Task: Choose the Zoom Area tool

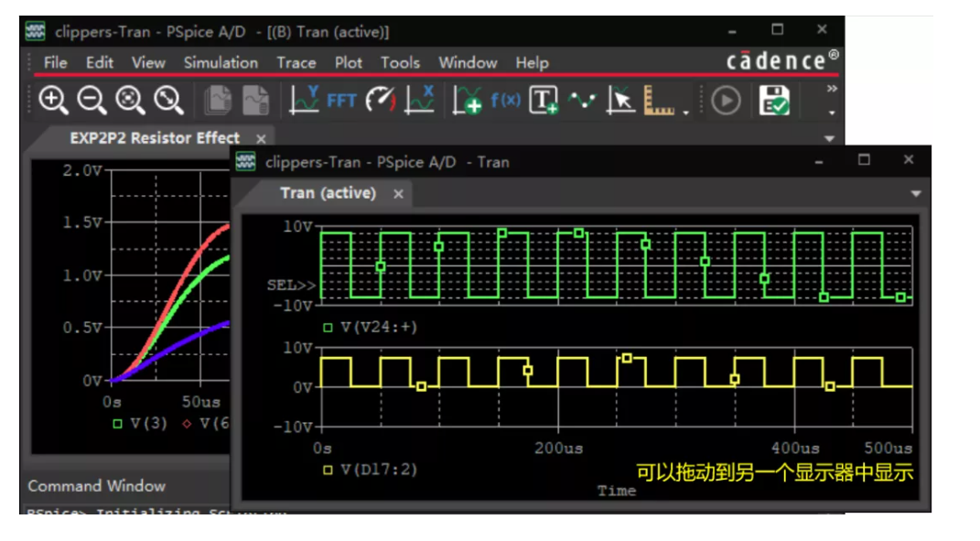Action: [130, 100]
